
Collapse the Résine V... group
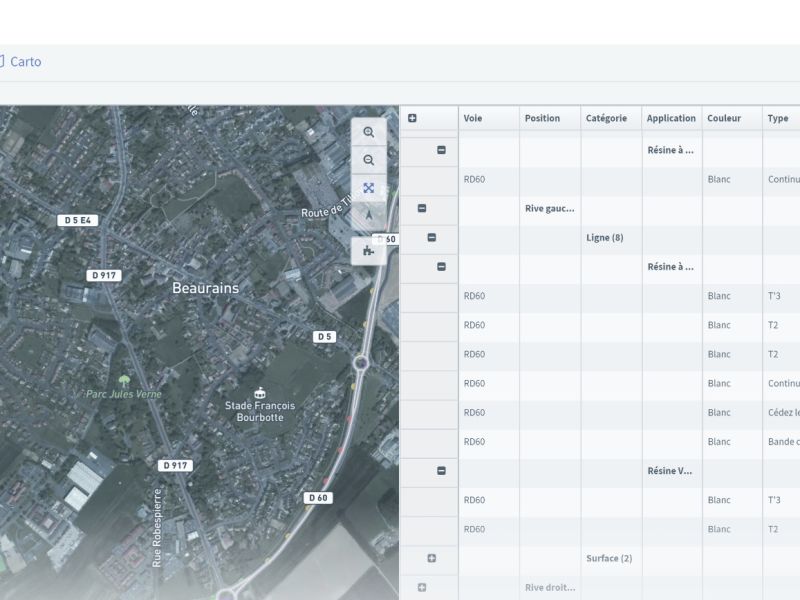tap(441, 470)
